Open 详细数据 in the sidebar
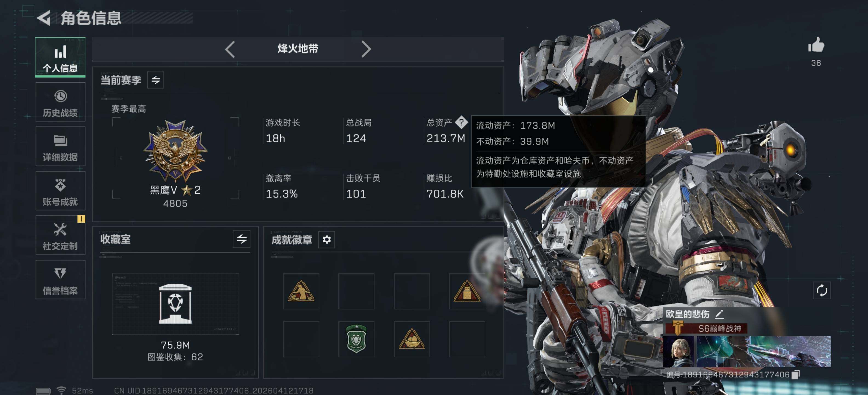Screen dimensions: 868x395 60,146
